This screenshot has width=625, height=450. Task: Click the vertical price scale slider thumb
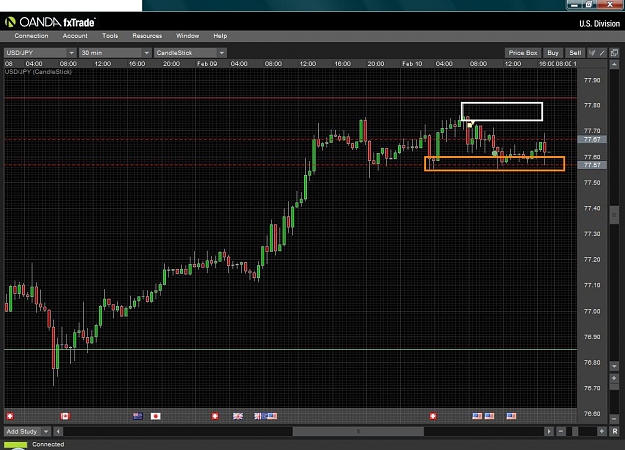click(x=614, y=215)
